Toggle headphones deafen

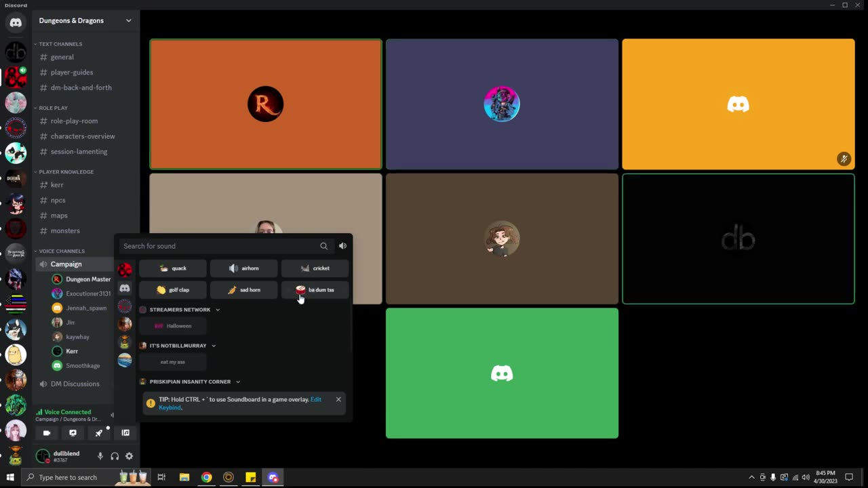[x=115, y=456]
